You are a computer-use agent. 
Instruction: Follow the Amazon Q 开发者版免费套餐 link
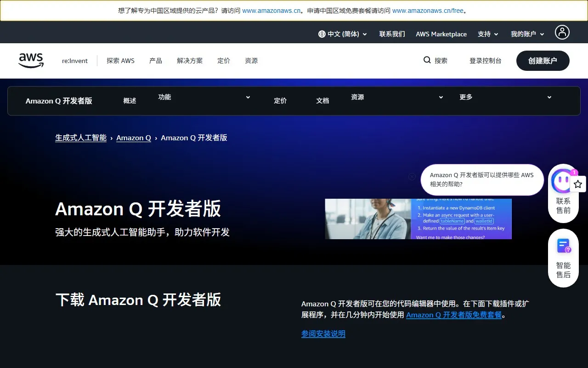[x=453, y=315]
